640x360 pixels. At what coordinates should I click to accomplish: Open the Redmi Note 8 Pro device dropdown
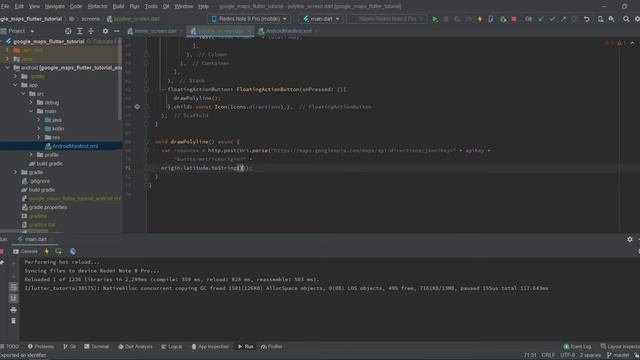249,19
